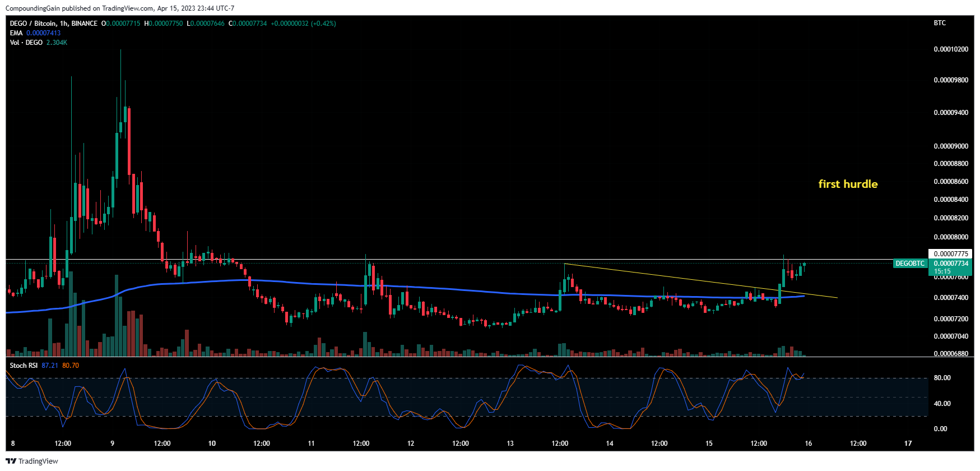This screenshot has width=980, height=471.
Task: Click the EMA value 0.00007413
Action: [x=44, y=33]
